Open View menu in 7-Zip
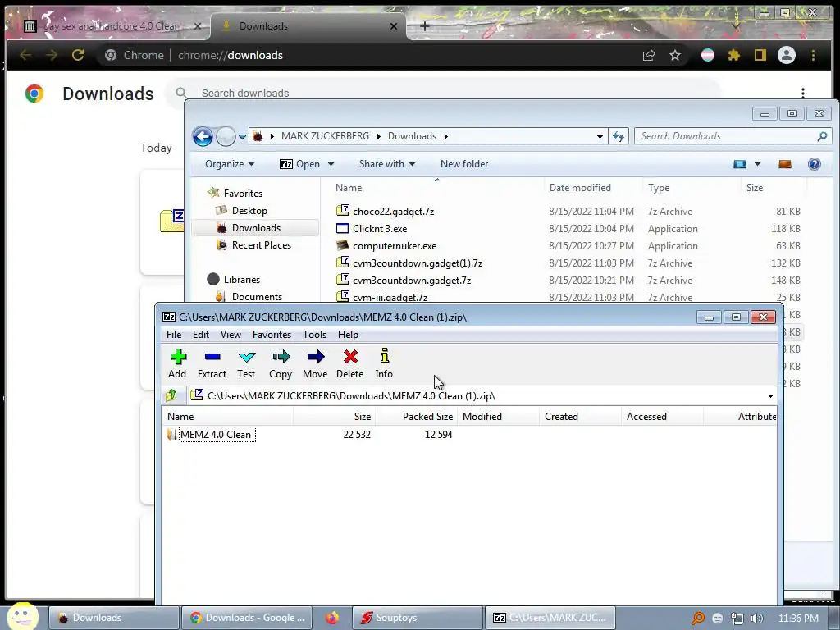 pos(231,335)
